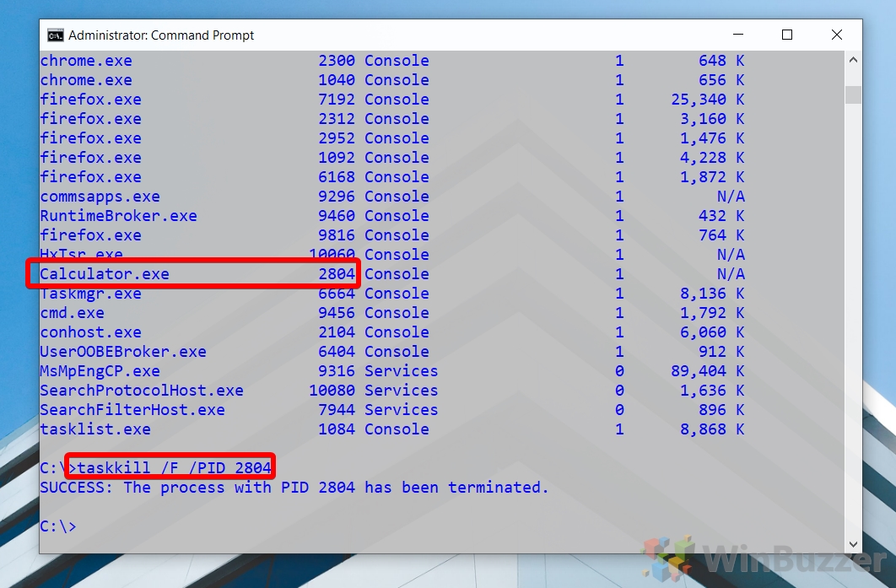896x588 pixels.
Task: Click the final C:\> prompt line
Action: coord(57,526)
